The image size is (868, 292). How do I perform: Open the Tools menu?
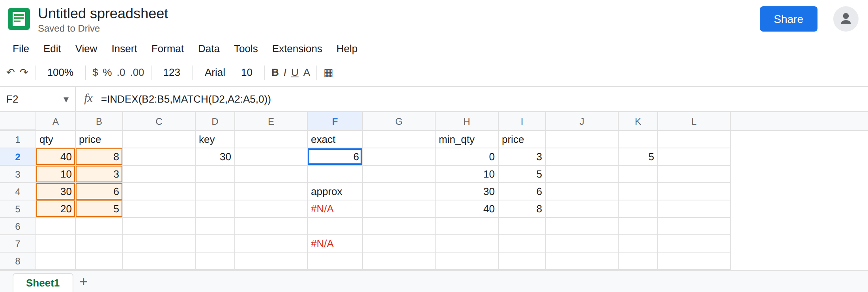pyautogui.click(x=246, y=49)
